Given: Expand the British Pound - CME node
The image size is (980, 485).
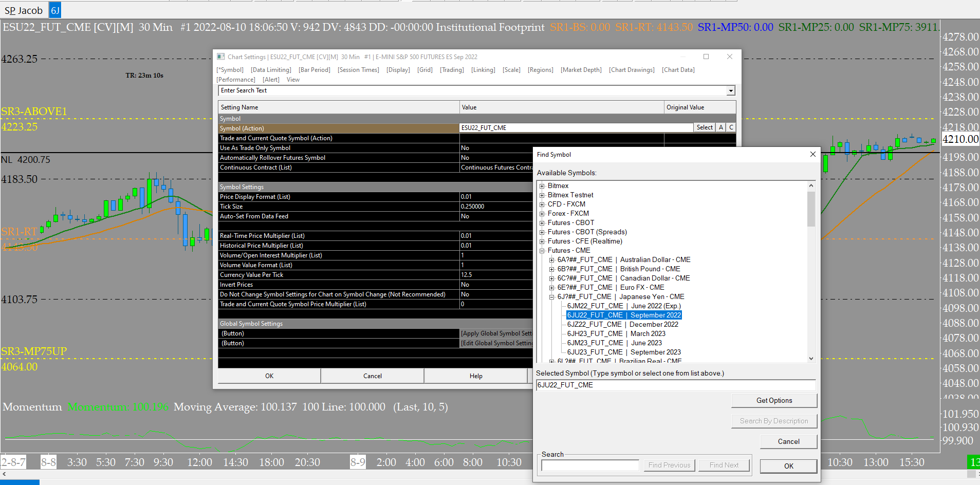Looking at the screenshot, I should point(551,269).
